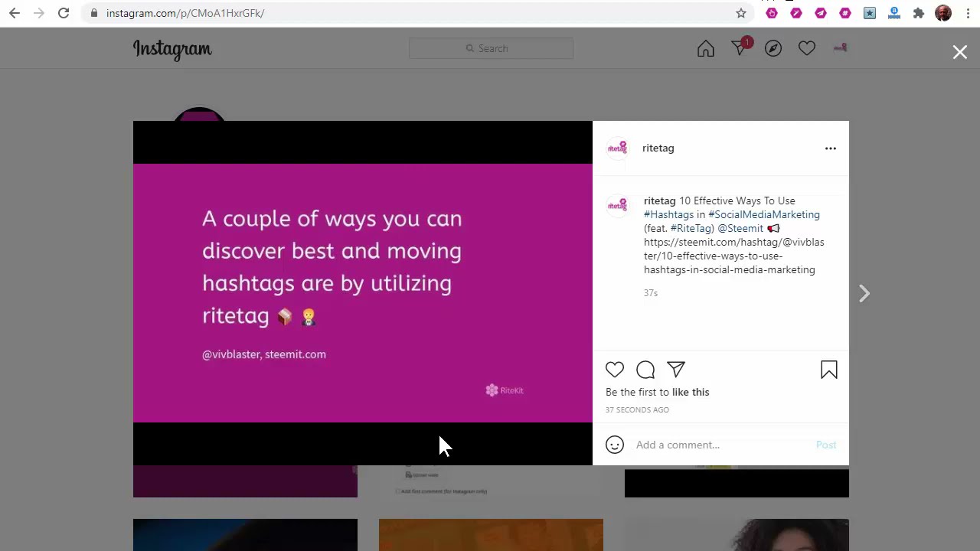Open the person photo thumbnail in the grid
This screenshot has width=980, height=551.
tap(737, 535)
